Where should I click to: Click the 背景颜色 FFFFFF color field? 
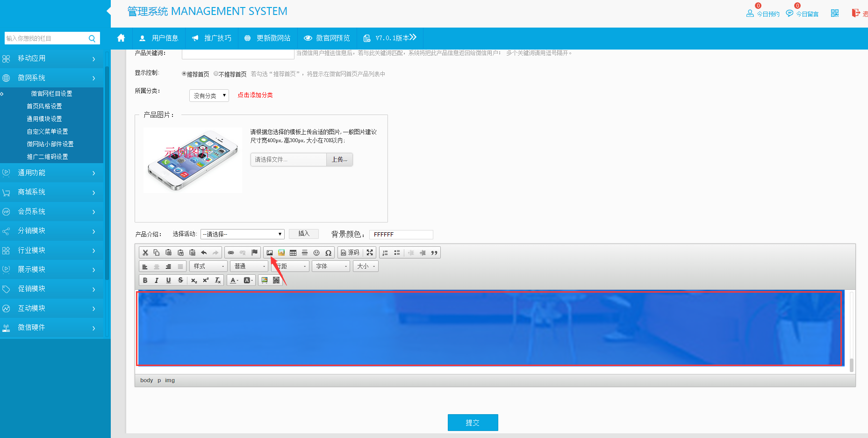(x=401, y=234)
